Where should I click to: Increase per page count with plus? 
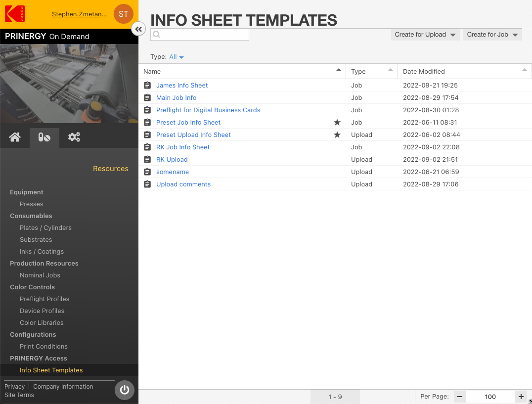tap(521, 397)
